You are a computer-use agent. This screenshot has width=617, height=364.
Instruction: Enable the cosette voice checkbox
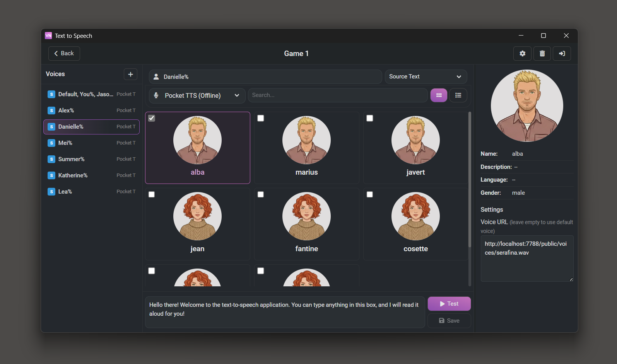pos(370,194)
